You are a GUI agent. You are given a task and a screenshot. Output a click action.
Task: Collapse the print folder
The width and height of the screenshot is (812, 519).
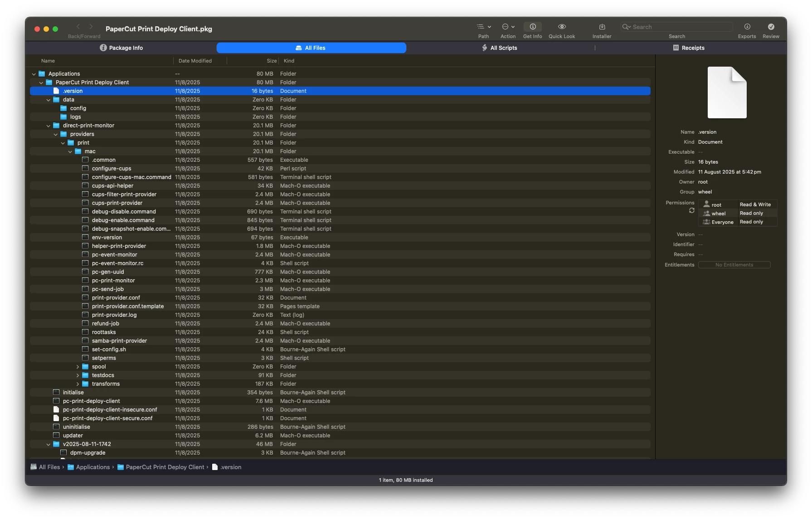point(63,143)
